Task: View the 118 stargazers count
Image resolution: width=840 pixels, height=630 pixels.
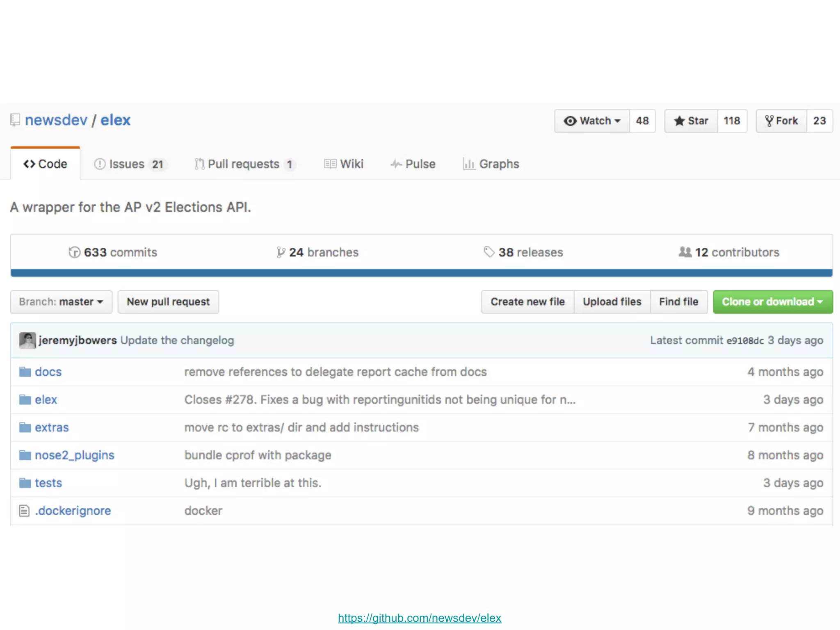Action: [732, 121]
